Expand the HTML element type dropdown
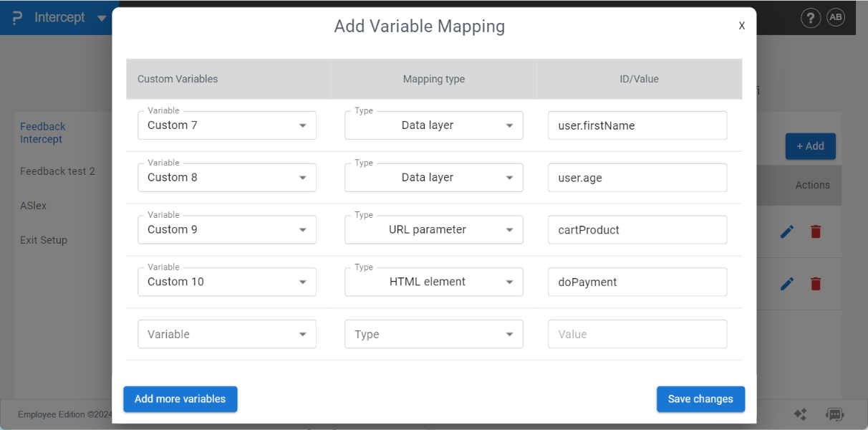 click(433, 282)
